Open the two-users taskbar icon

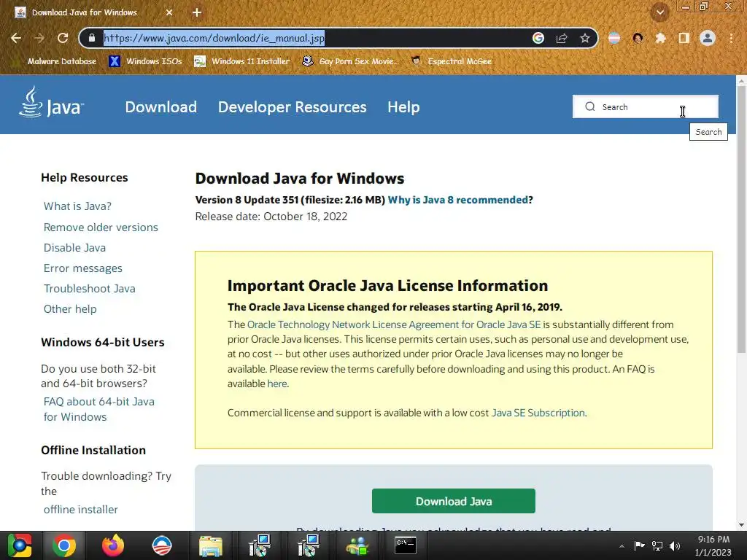[357, 545]
